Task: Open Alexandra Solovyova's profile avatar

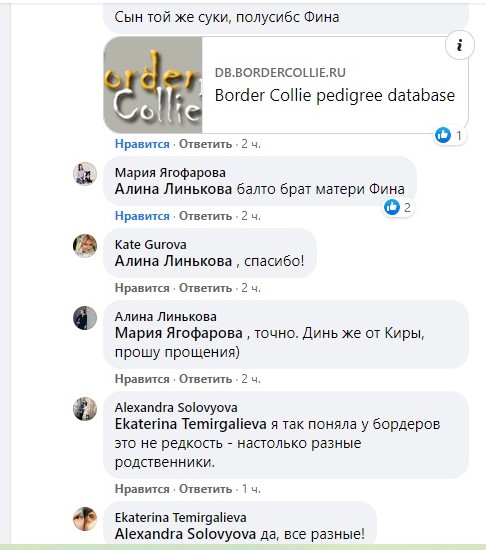Action: click(x=85, y=409)
